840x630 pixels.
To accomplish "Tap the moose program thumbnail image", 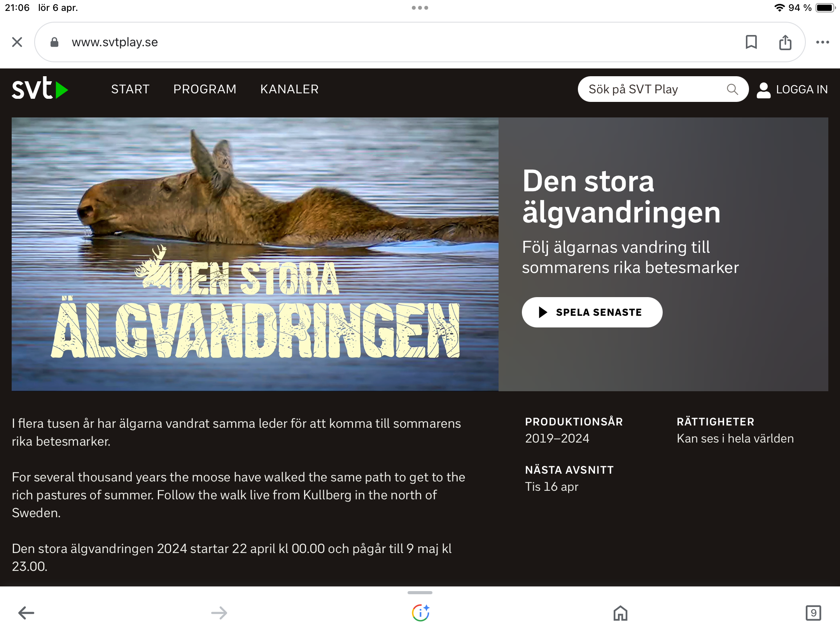I will tap(255, 254).
